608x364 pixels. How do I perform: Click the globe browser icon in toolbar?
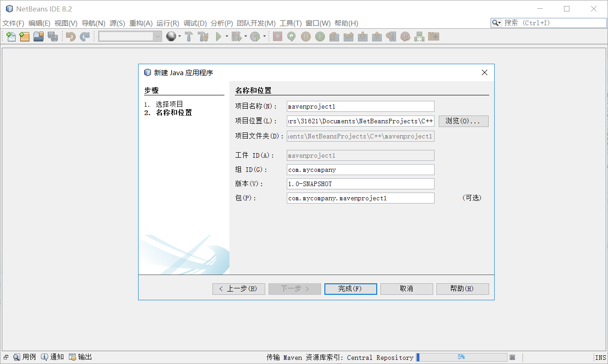pos(171,37)
